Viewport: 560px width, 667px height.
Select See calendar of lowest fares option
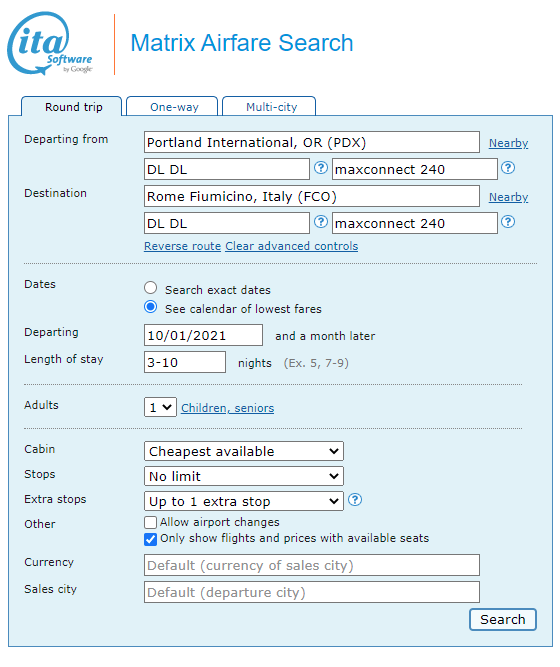point(150,307)
